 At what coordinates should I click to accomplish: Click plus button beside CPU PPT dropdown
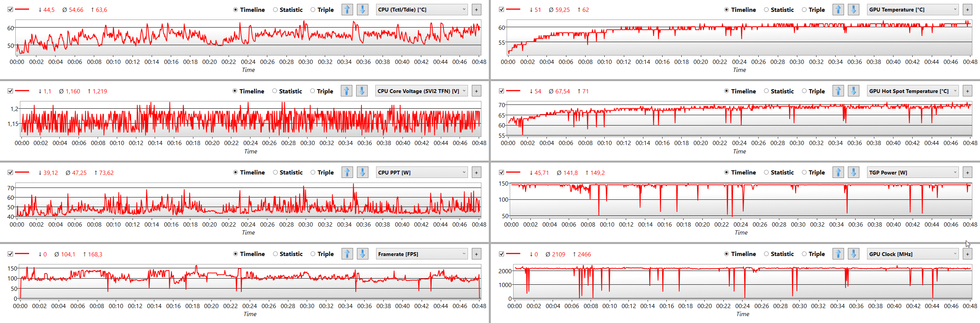pyautogui.click(x=476, y=173)
